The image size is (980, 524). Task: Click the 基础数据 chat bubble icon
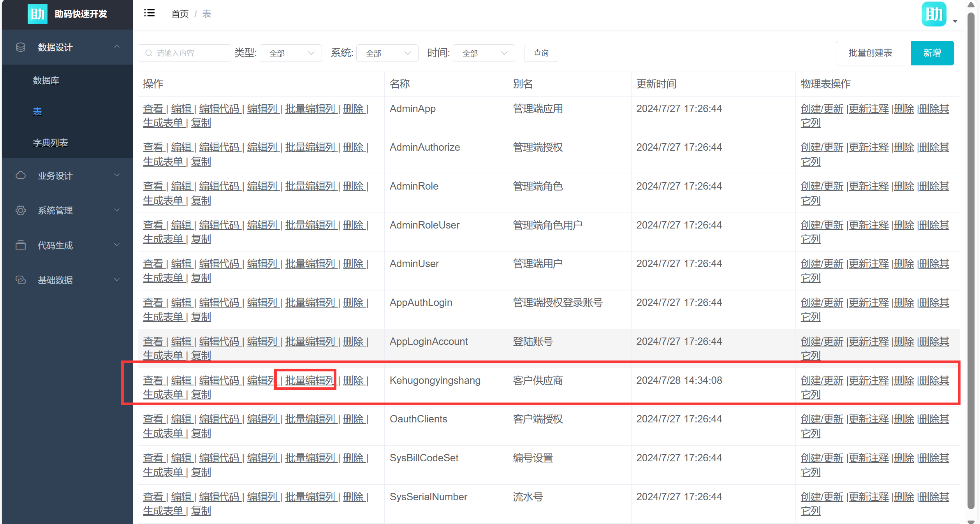point(21,280)
